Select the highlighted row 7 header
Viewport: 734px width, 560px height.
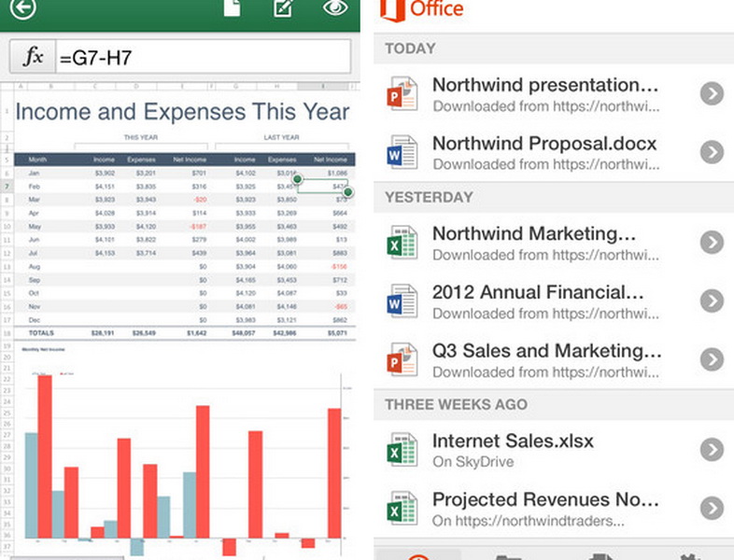click(7, 186)
